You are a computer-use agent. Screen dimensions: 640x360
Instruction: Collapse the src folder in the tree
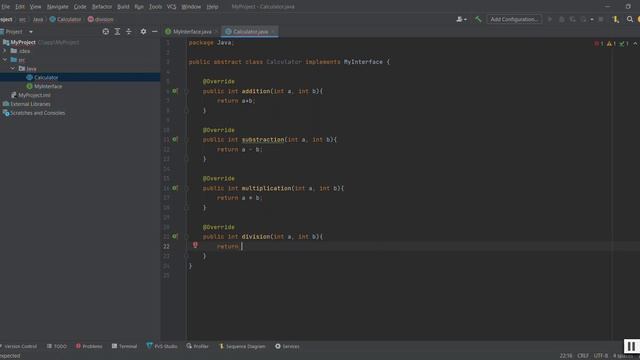(x=5, y=60)
